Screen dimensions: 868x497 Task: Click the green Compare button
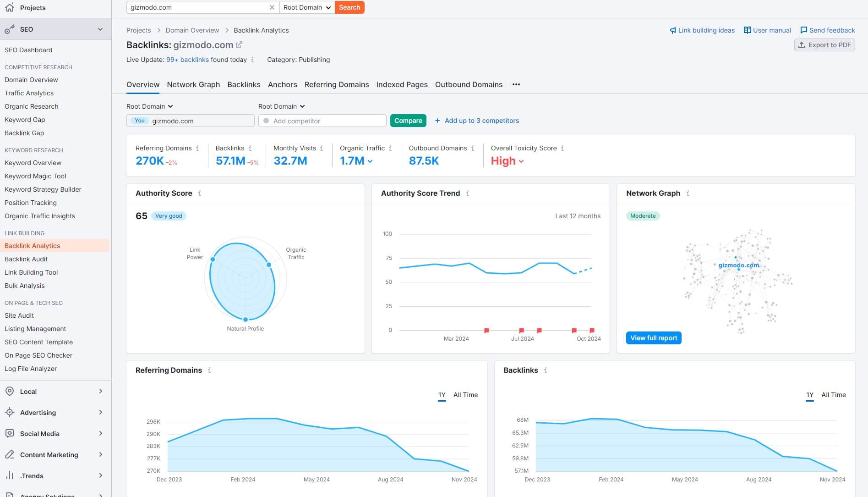(408, 121)
